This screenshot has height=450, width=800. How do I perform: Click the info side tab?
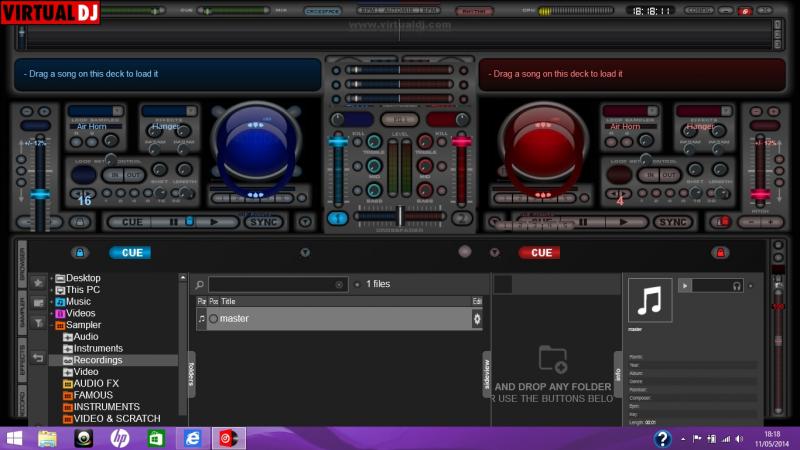[618, 374]
